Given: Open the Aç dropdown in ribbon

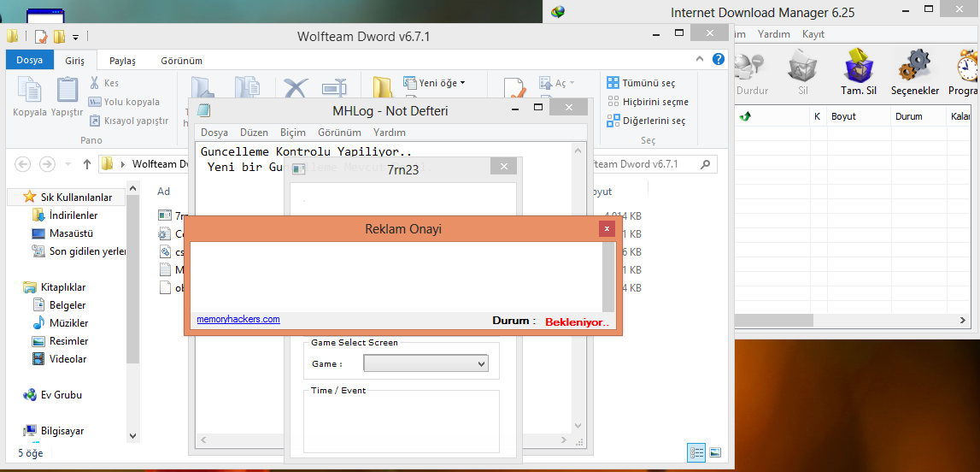Looking at the screenshot, I should [x=572, y=83].
